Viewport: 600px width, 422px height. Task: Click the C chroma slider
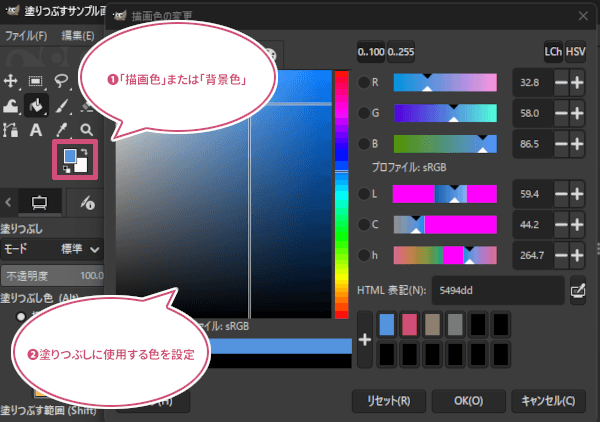[445, 224]
